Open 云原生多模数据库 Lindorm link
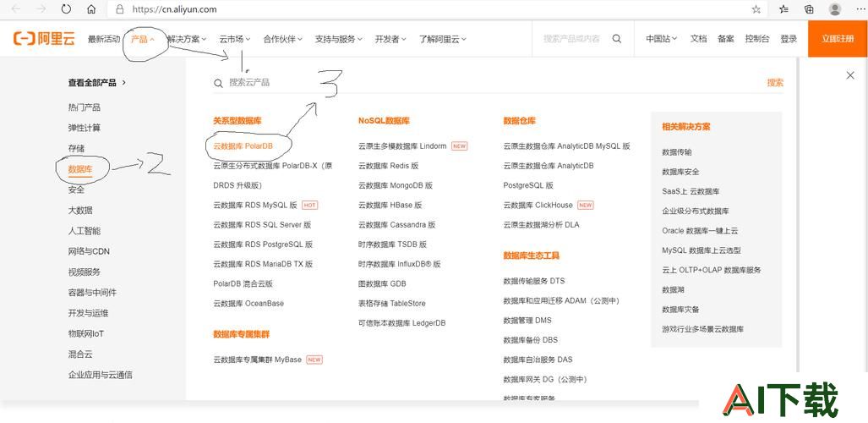This screenshot has width=868, height=423. tap(402, 146)
